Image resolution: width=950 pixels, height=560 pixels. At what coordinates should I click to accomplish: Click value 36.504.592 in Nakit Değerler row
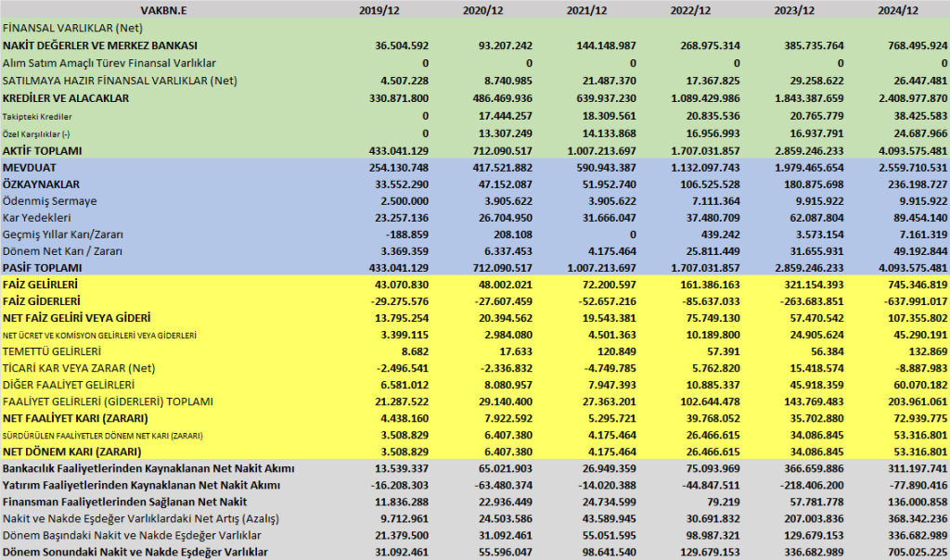[x=402, y=45]
